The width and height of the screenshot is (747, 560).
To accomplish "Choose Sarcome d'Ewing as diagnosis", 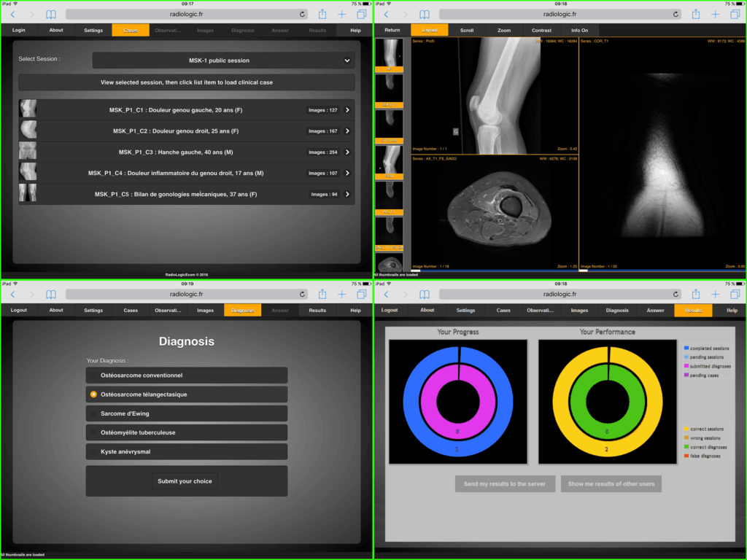I will point(186,413).
